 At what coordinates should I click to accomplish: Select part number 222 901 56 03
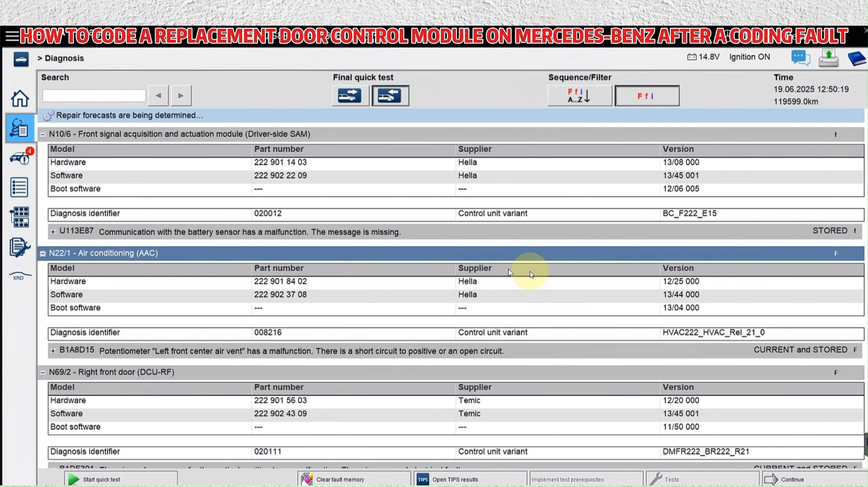[280, 400]
